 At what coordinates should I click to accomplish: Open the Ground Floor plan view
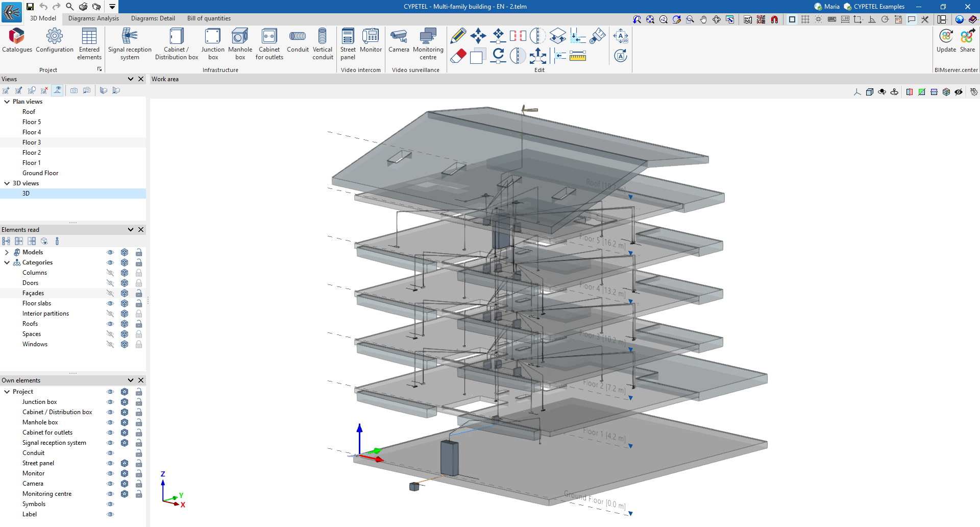[40, 173]
